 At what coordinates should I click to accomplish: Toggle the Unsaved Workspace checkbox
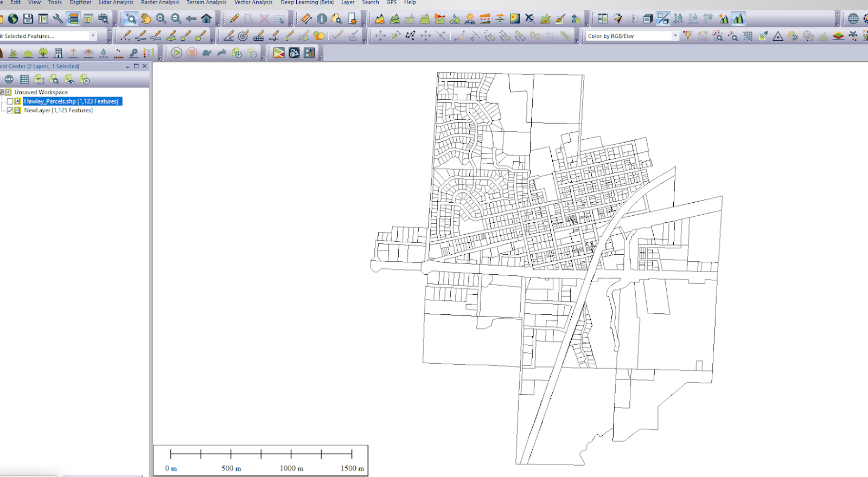(2, 93)
